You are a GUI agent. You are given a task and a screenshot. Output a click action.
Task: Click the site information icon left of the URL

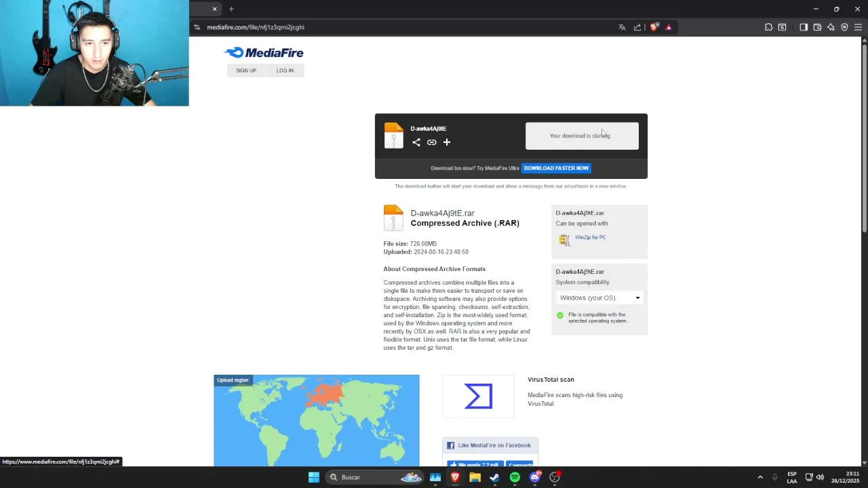197,27
